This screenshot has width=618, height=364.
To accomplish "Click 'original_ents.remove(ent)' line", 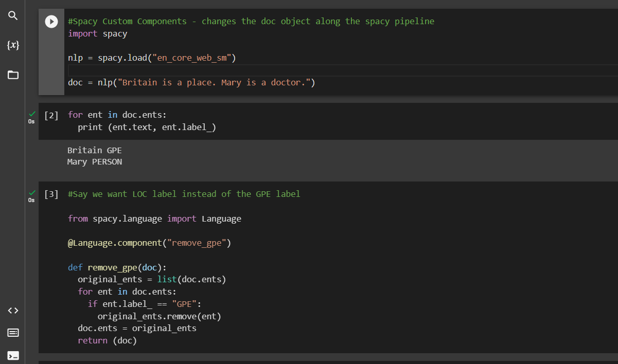I will pyautogui.click(x=159, y=316).
